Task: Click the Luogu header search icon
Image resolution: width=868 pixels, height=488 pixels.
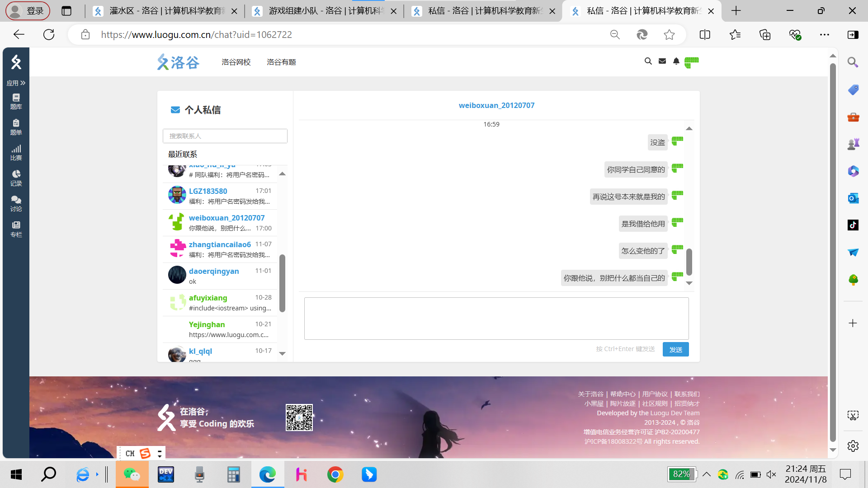Action: pos(648,61)
